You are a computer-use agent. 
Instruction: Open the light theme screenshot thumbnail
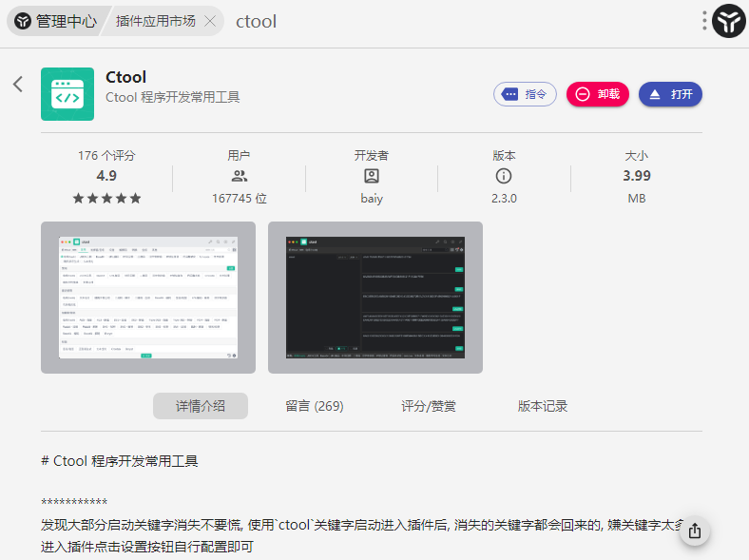coord(148,298)
